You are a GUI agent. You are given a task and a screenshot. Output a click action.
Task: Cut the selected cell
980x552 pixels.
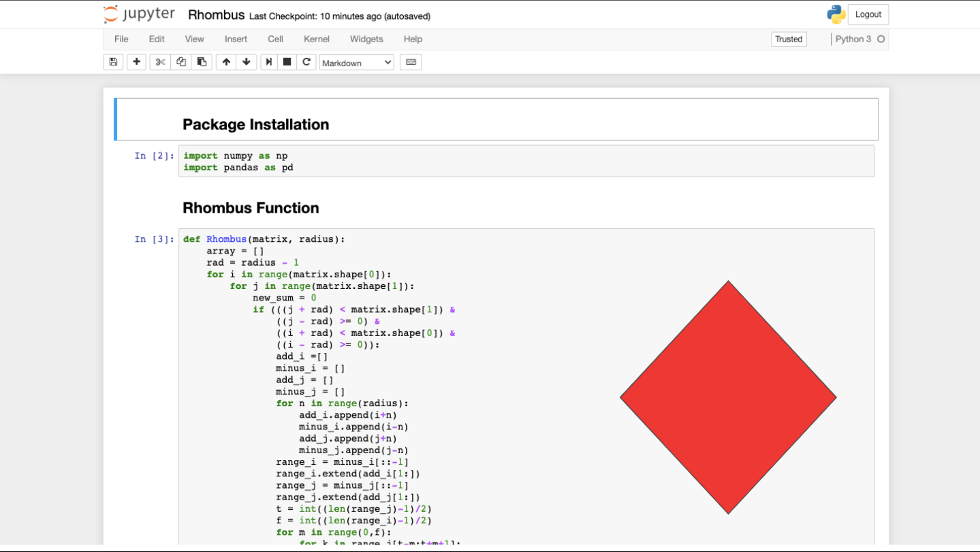(x=159, y=62)
